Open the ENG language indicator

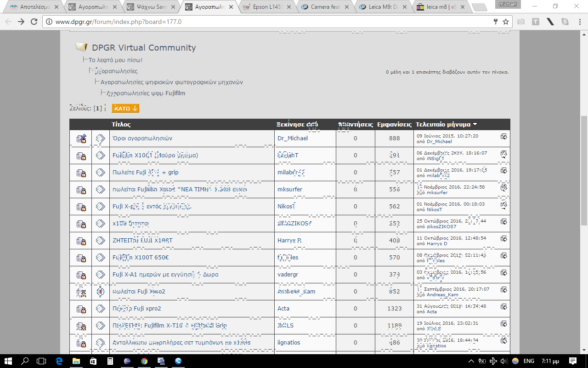pyautogui.click(x=529, y=361)
